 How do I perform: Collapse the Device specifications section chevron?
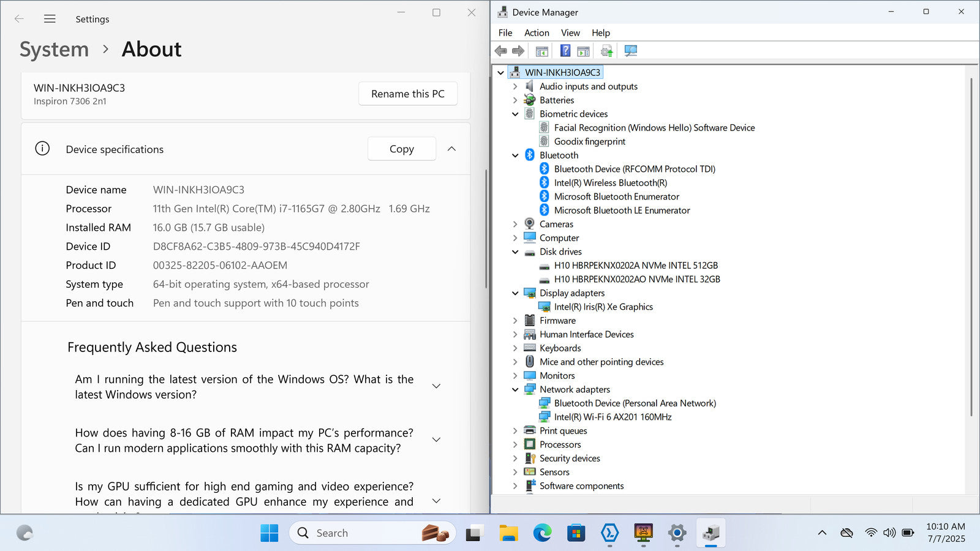pyautogui.click(x=451, y=149)
